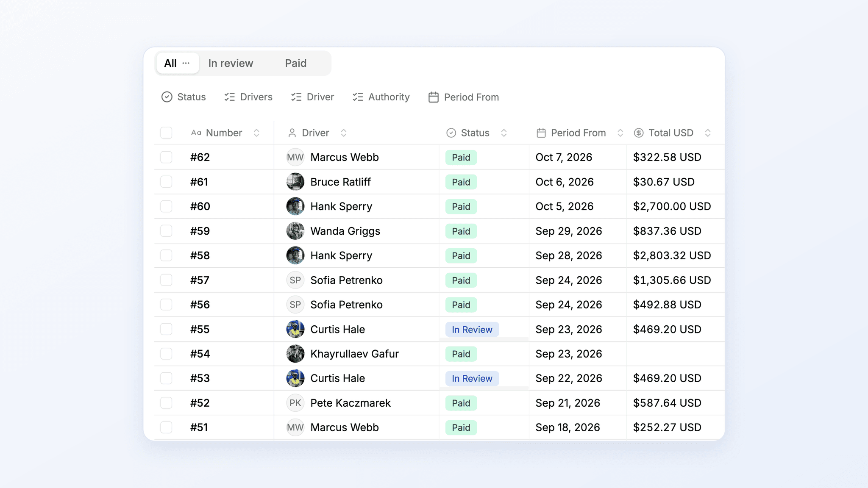The height and width of the screenshot is (488, 868).
Task: Open settlement number #56
Action: pyautogui.click(x=200, y=305)
